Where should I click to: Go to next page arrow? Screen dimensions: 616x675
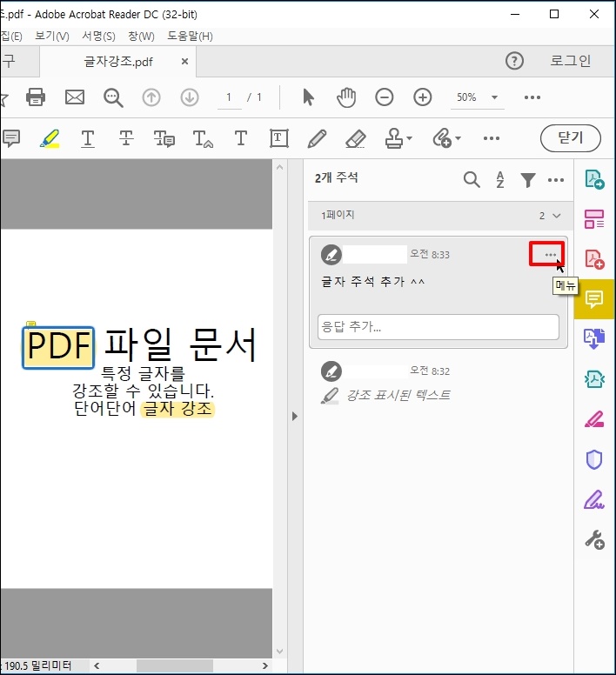coord(190,97)
